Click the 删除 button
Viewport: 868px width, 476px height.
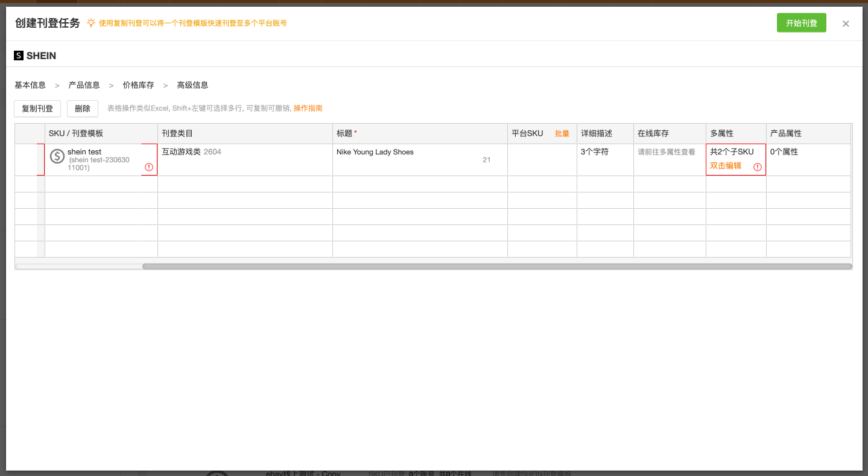click(x=83, y=109)
